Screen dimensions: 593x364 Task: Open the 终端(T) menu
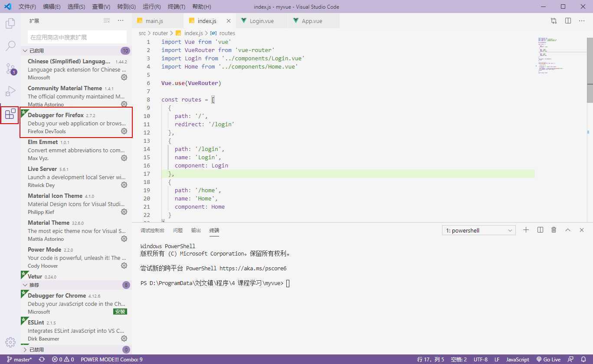point(176,7)
